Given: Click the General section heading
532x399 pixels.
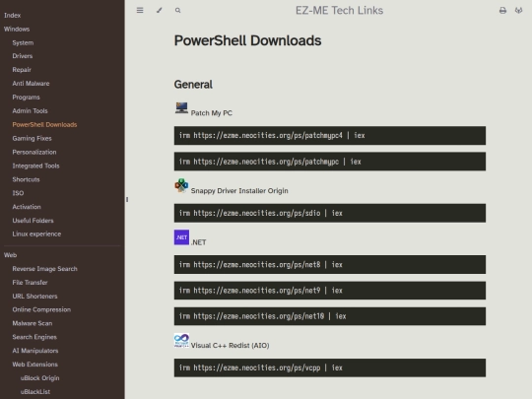Looking at the screenshot, I should pos(193,85).
